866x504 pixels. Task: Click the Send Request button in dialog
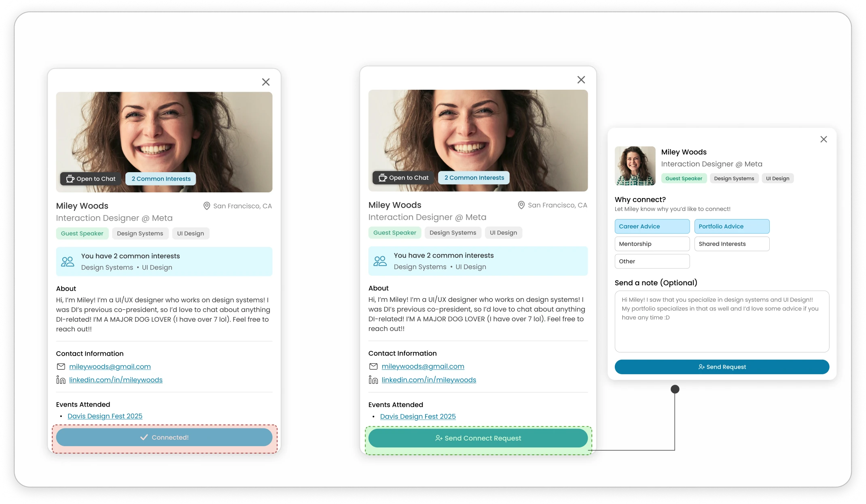pyautogui.click(x=722, y=367)
